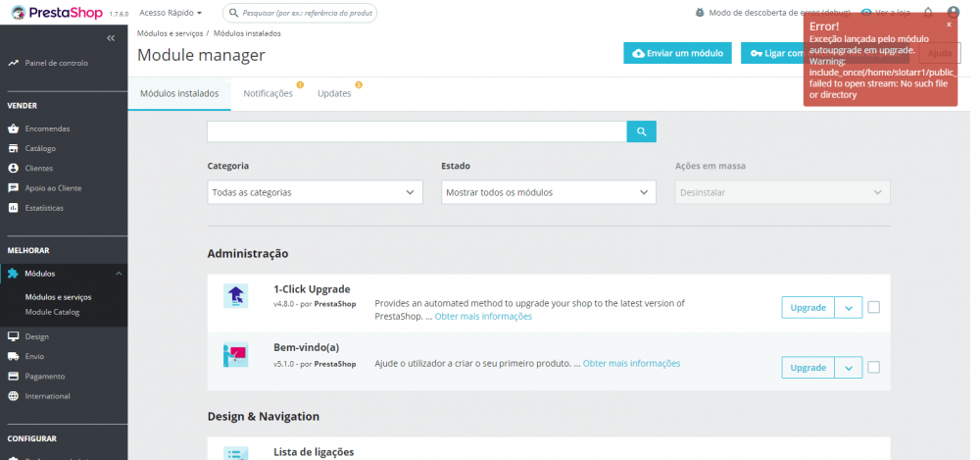Expand the 1-Click Upgrade actions arrow
Screen dimensions: 980x460
point(849,307)
